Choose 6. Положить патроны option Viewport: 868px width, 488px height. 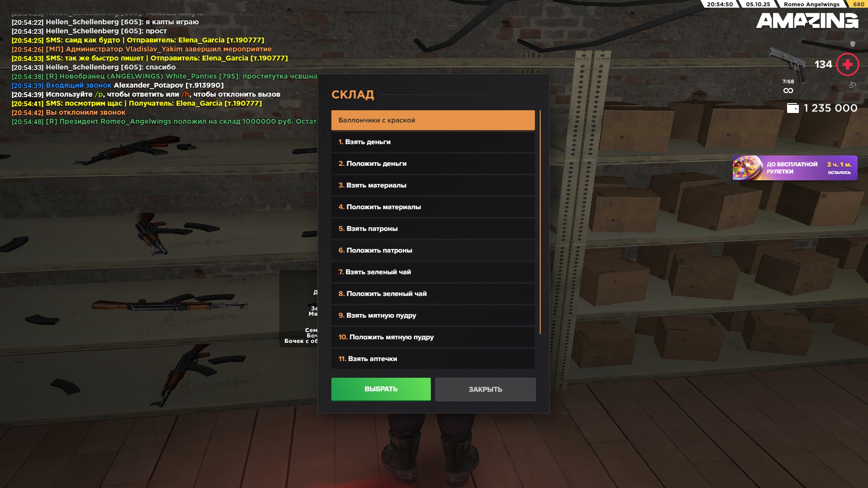point(433,250)
